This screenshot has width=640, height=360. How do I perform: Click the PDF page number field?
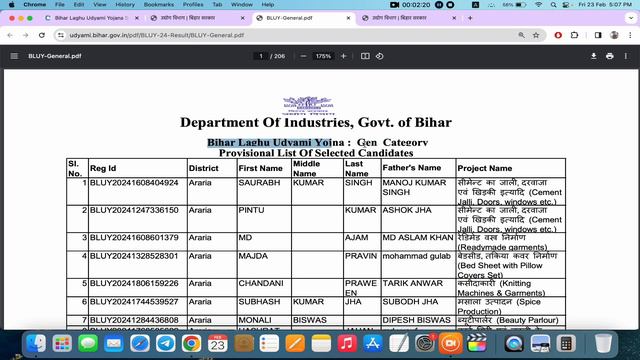tap(261, 56)
